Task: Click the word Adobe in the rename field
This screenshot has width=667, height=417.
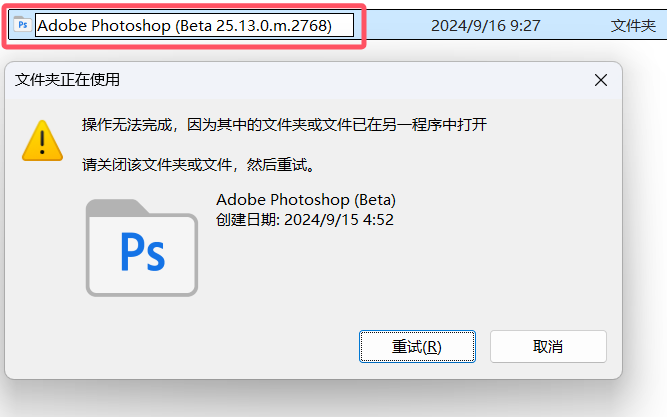Action: coord(62,26)
